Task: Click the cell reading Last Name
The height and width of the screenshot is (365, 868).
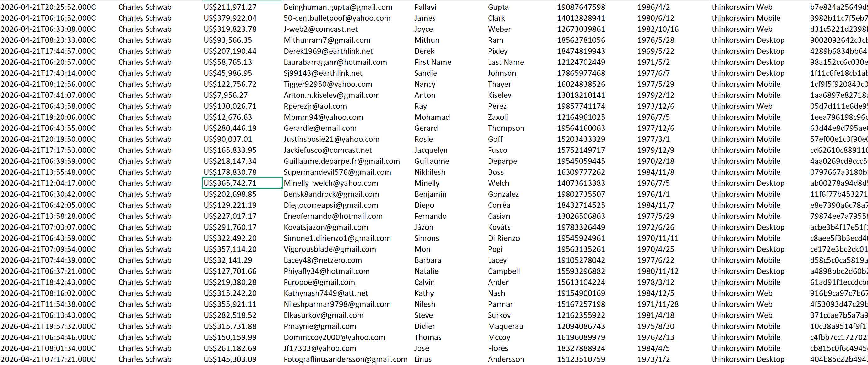Action: [506, 63]
